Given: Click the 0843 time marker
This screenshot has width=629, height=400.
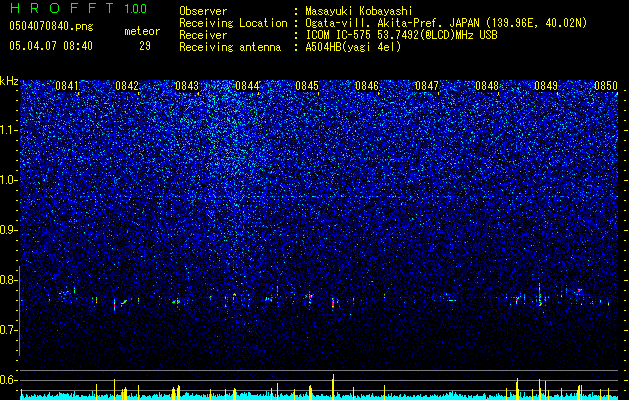Looking at the screenshot, I should pos(187,86).
